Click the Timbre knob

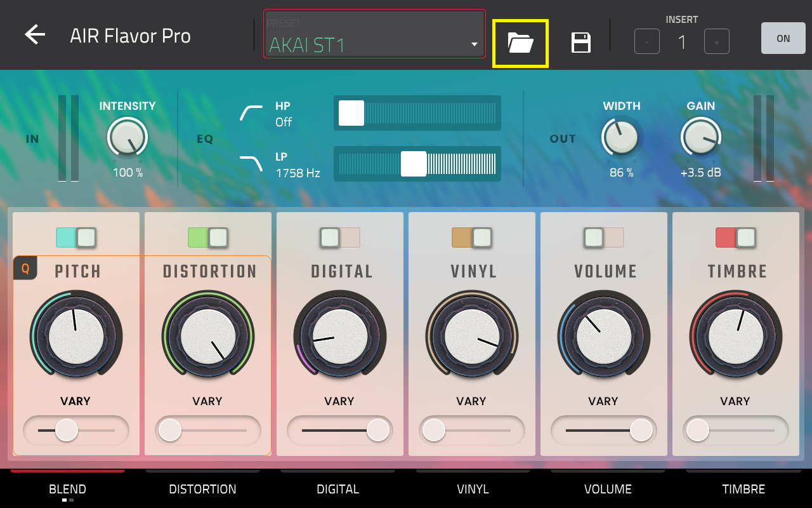[x=736, y=337]
